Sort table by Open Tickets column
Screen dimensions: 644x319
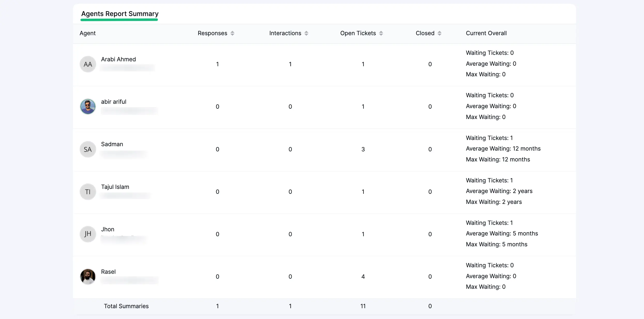click(381, 33)
